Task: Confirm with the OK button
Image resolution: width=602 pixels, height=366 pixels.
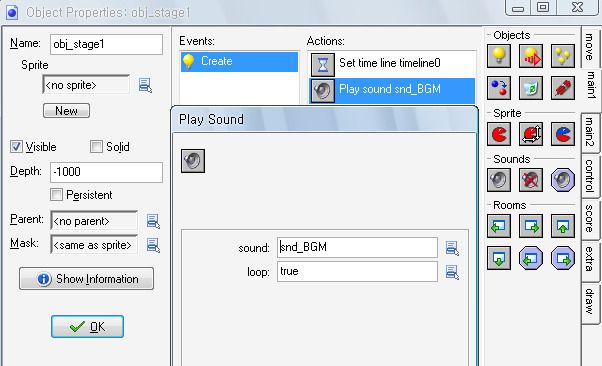Action: pyautogui.click(x=88, y=327)
